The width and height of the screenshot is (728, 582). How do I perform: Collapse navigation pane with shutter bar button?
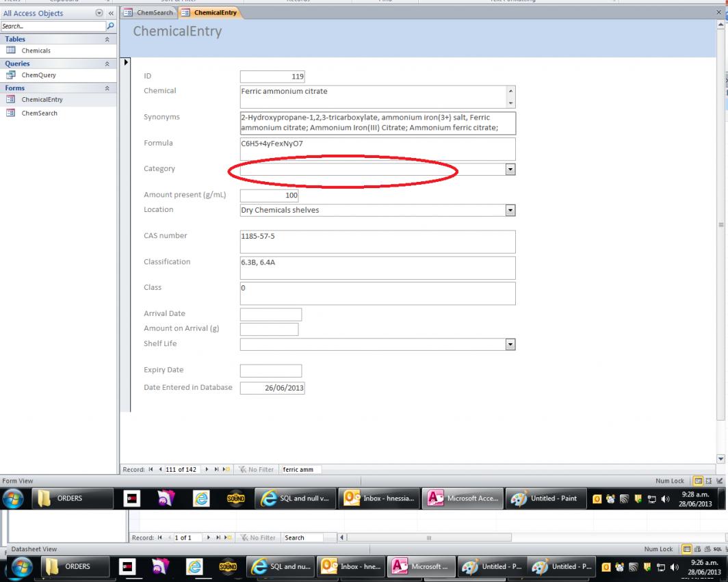coord(111,13)
